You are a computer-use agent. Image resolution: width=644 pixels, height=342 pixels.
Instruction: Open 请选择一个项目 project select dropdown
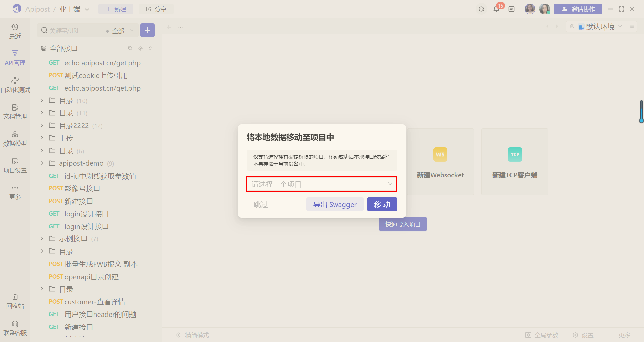pyautogui.click(x=322, y=184)
